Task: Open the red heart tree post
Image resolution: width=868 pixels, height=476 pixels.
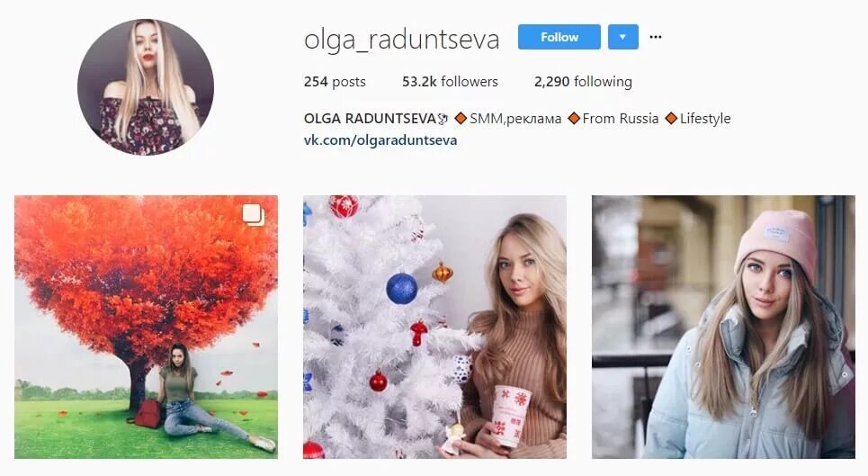Action: coord(146,327)
